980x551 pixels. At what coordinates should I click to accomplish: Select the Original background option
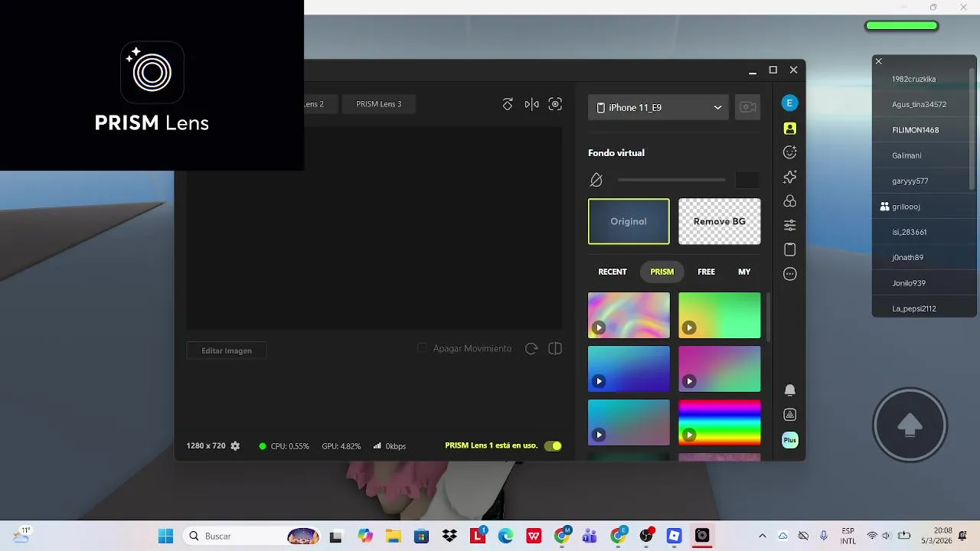[629, 221]
